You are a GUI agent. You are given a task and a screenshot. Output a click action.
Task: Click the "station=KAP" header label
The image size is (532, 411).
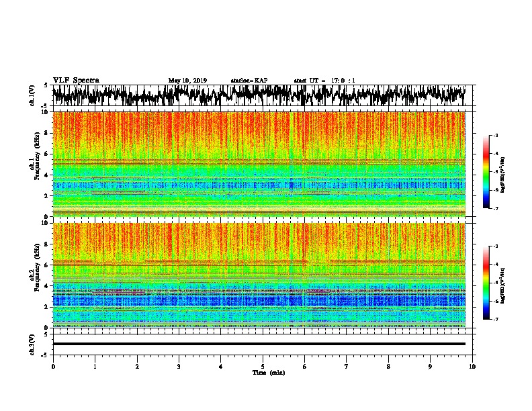point(249,81)
